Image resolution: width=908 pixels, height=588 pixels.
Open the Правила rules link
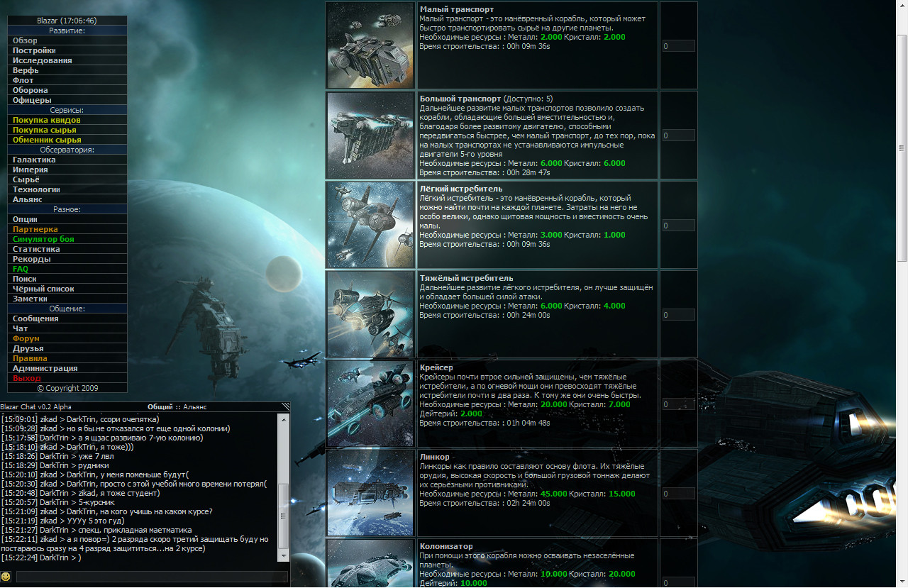click(30, 358)
